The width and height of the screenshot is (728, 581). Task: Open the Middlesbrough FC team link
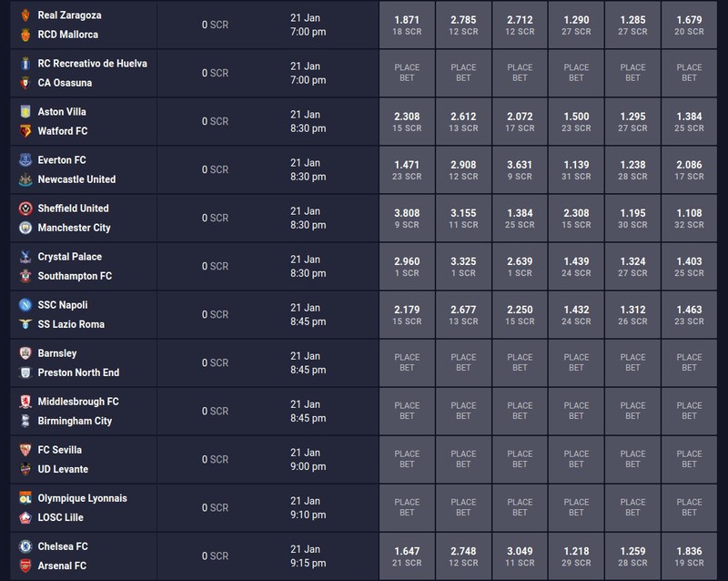click(x=78, y=402)
